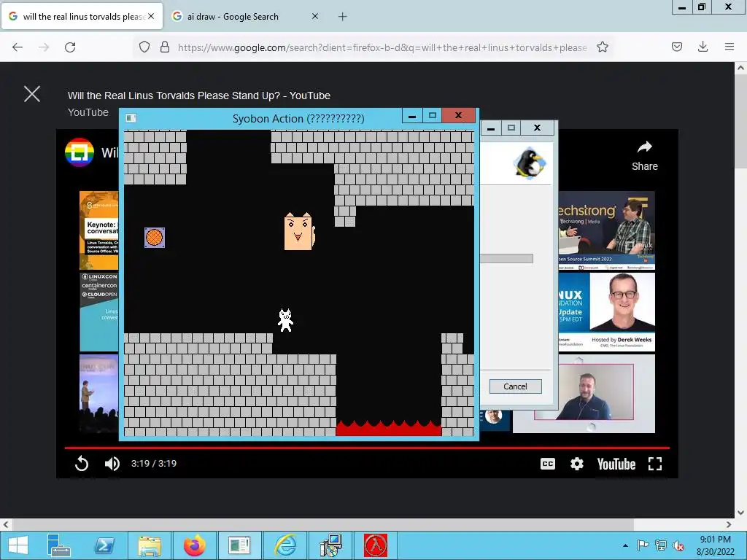Open the Firefox downloads arrow icon

point(703,47)
